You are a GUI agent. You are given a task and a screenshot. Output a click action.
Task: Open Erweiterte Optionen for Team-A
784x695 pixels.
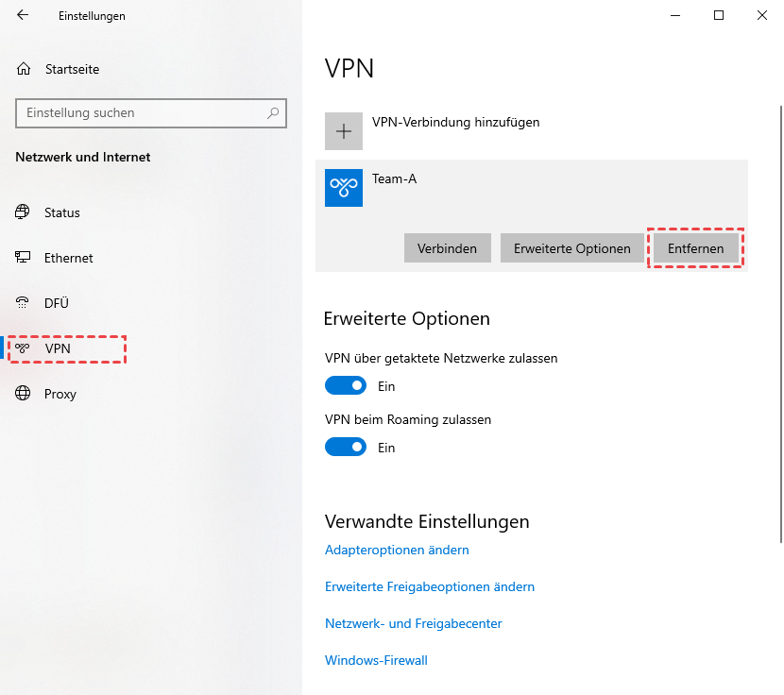[571, 248]
